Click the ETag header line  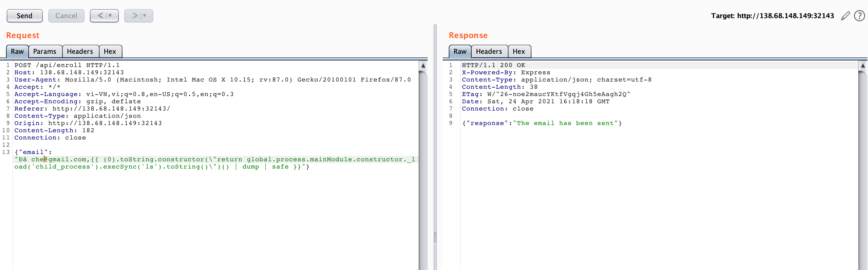coord(546,94)
